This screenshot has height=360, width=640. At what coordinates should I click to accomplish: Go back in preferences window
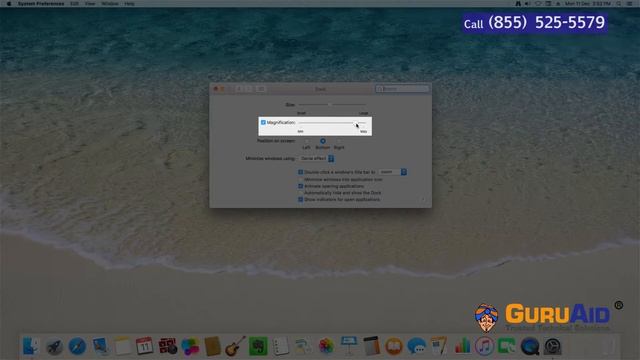pyautogui.click(x=239, y=89)
